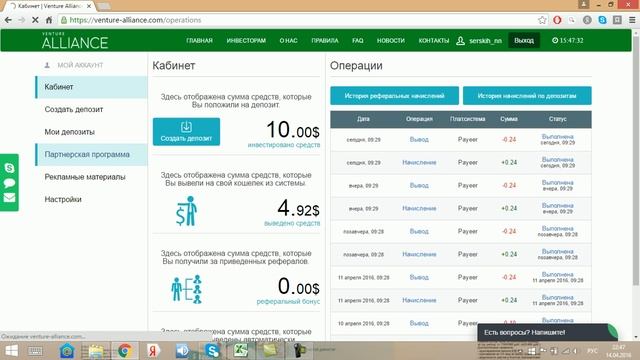The image size is (640, 360).
Task: Open the browser home page icon
Action: point(49,20)
